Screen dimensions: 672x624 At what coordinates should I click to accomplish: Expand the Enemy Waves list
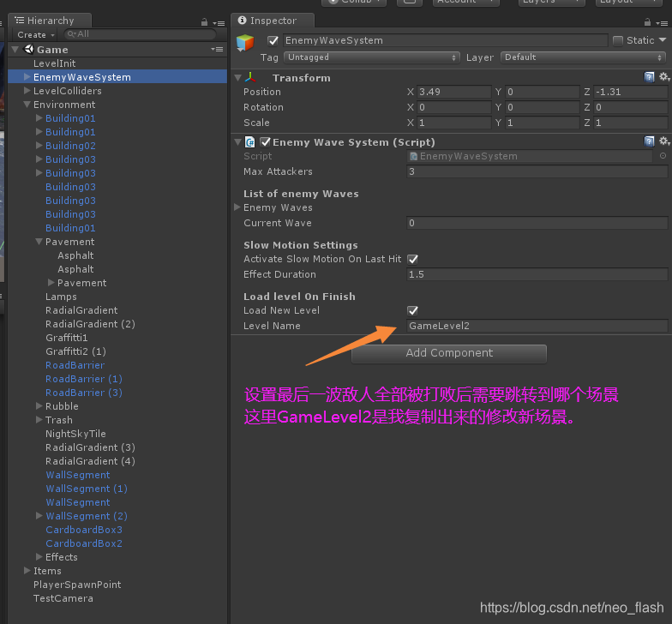click(237, 207)
